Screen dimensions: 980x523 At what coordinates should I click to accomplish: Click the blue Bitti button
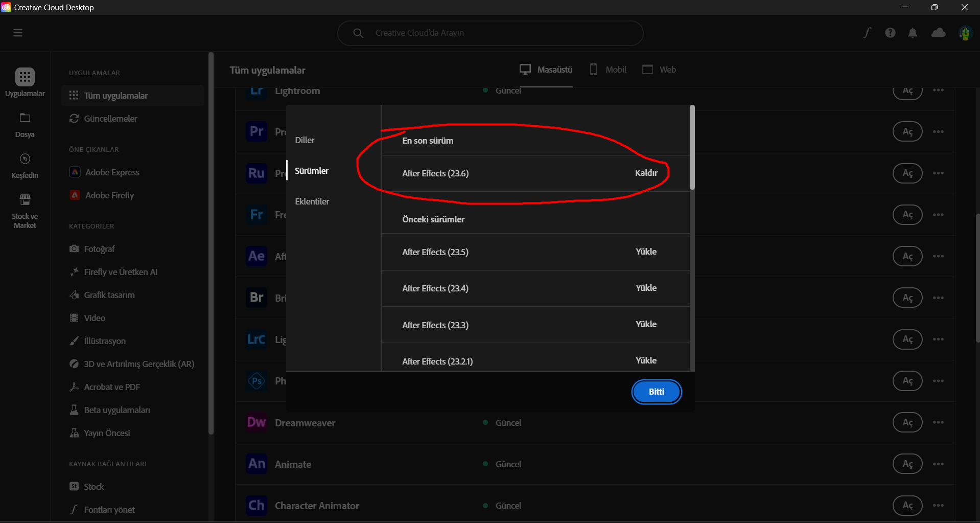coord(657,392)
